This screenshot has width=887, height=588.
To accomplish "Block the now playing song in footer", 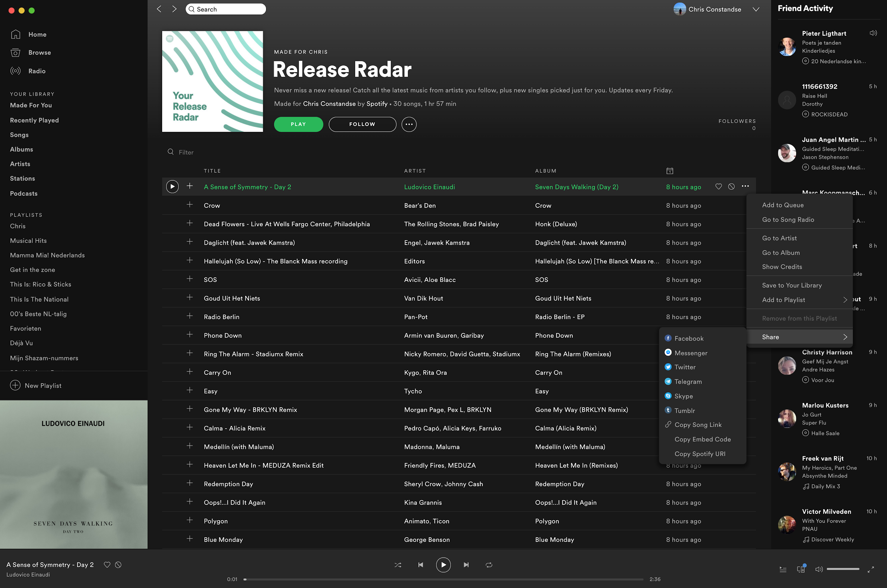I will (x=118, y=565).
